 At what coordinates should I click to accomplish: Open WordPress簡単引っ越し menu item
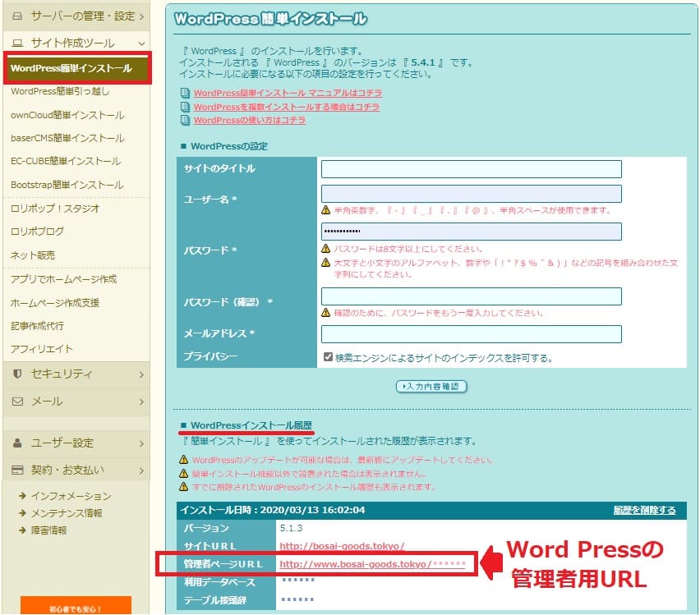60,91
